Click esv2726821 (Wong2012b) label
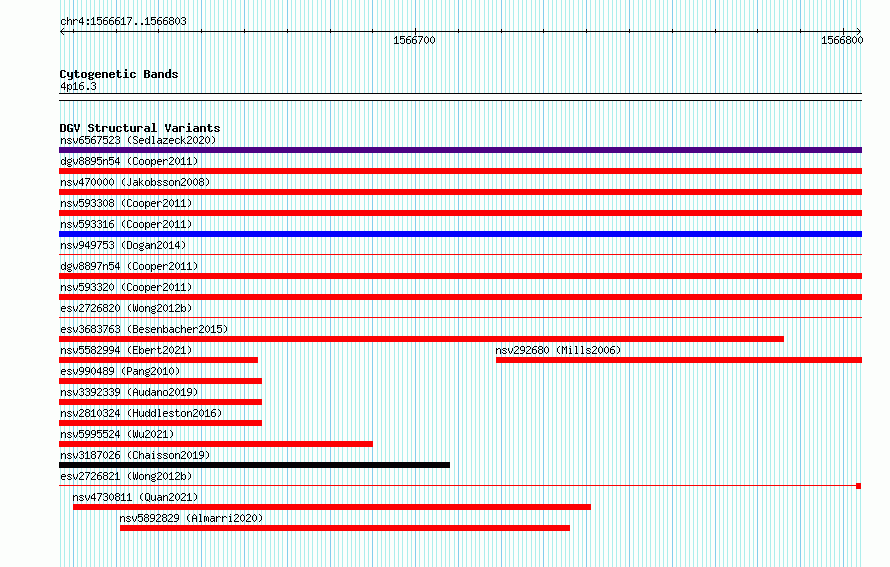The height and width of the screenshot is (567, 890). coord(126,476)
